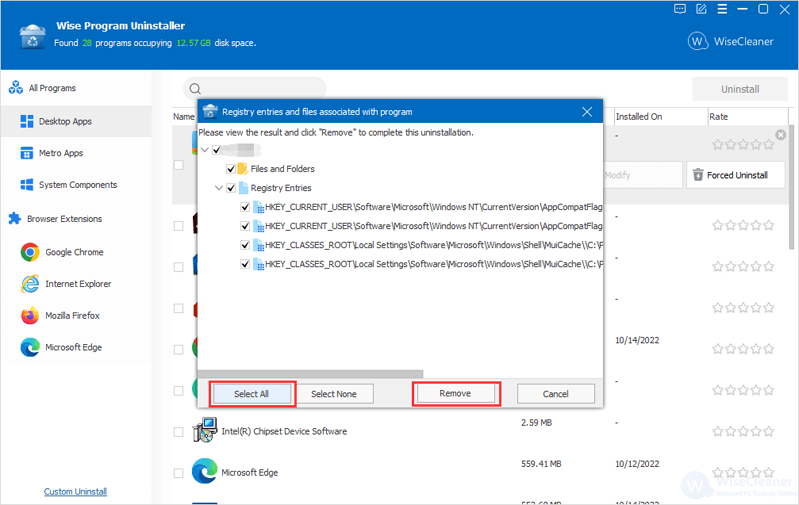This screenshot has width=799, height=505.
Task: Click the All Programs icon
Action: [16, 88]
